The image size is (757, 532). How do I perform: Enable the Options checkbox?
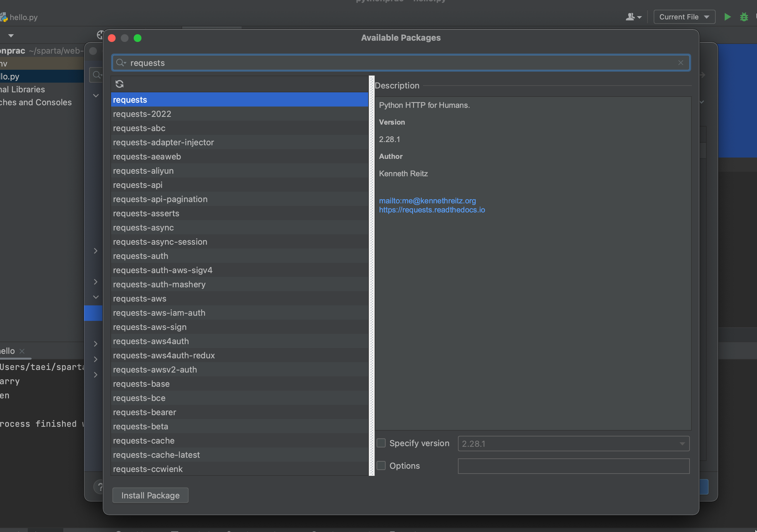pos(381,466)
